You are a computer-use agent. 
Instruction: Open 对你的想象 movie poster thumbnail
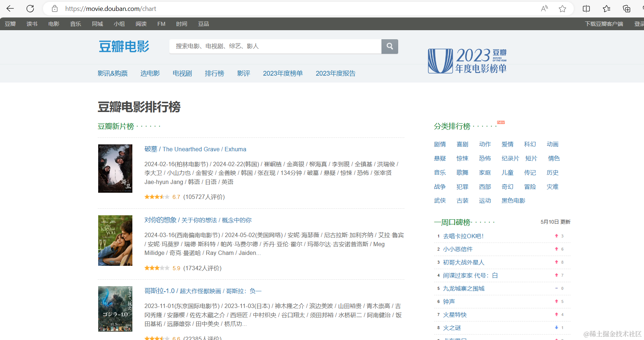click(x=115, y=240)
